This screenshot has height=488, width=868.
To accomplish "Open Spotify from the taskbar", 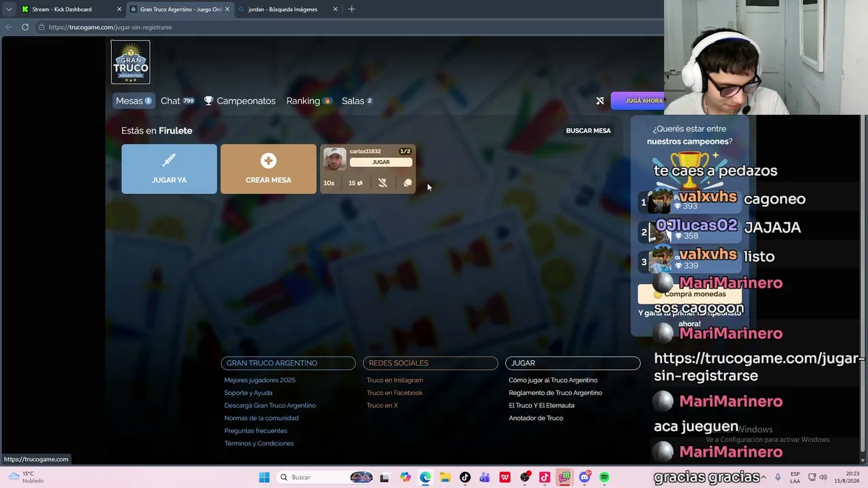I will coord(604,477).
